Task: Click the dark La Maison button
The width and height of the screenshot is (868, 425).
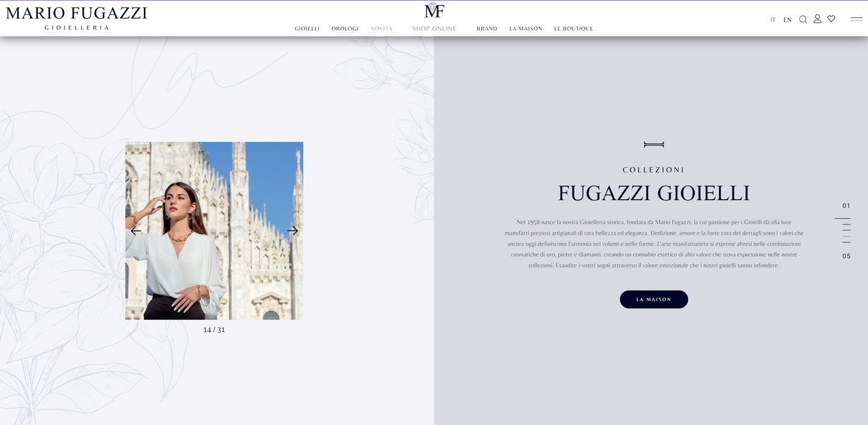Action: coord(654,300)
